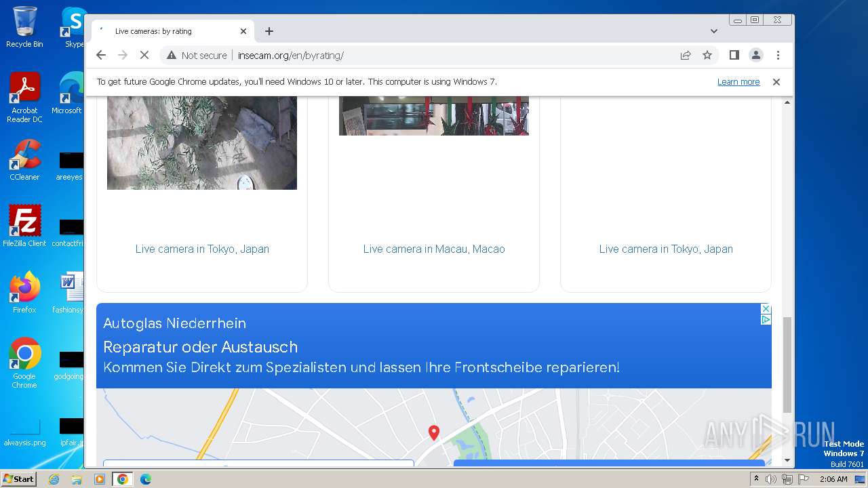This screenshot has height=488, width=868.
Task: Open Windows Media Player taskbar icon
Action: [x=99, y=479]
